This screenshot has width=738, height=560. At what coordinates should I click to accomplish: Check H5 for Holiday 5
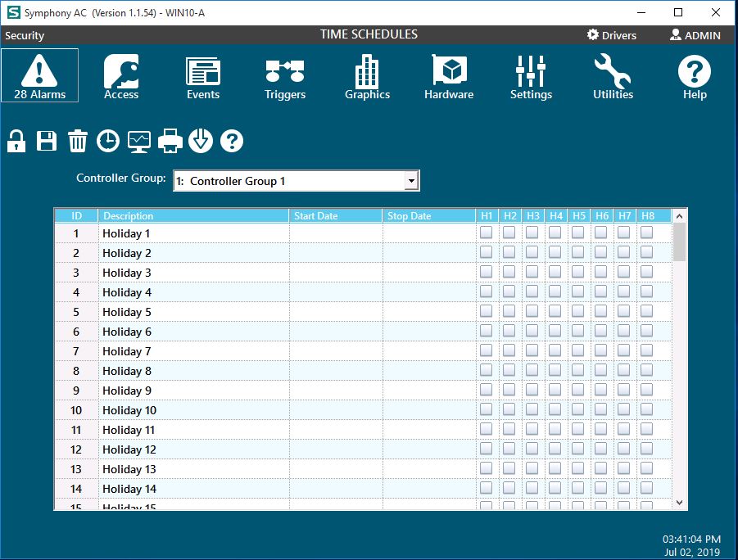tap(578, 312)
